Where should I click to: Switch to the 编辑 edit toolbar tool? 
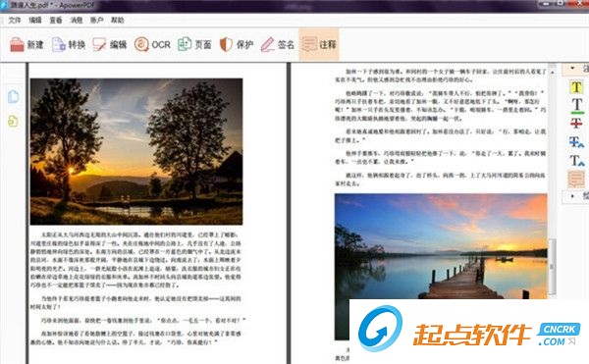point(110,45)
